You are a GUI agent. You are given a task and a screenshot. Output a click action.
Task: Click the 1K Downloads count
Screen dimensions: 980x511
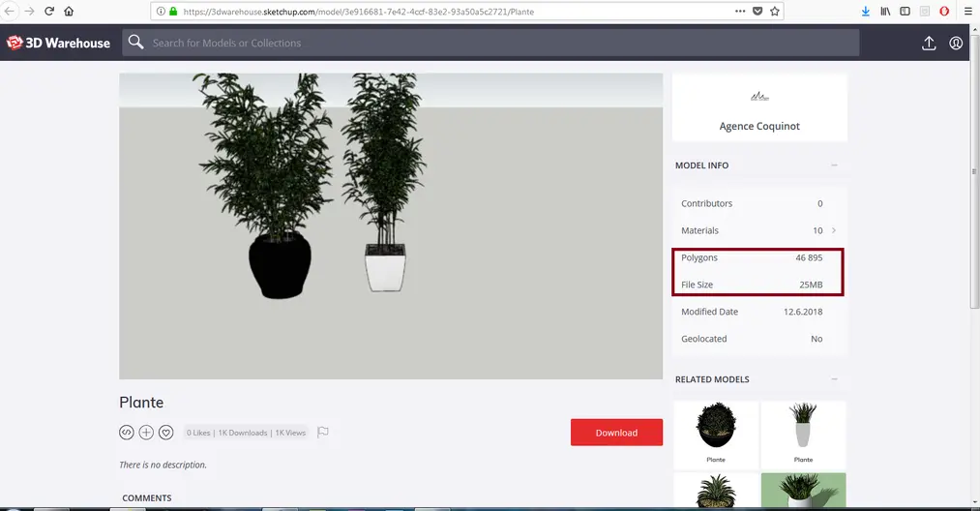pyautogui.click(x=243, y=433)
